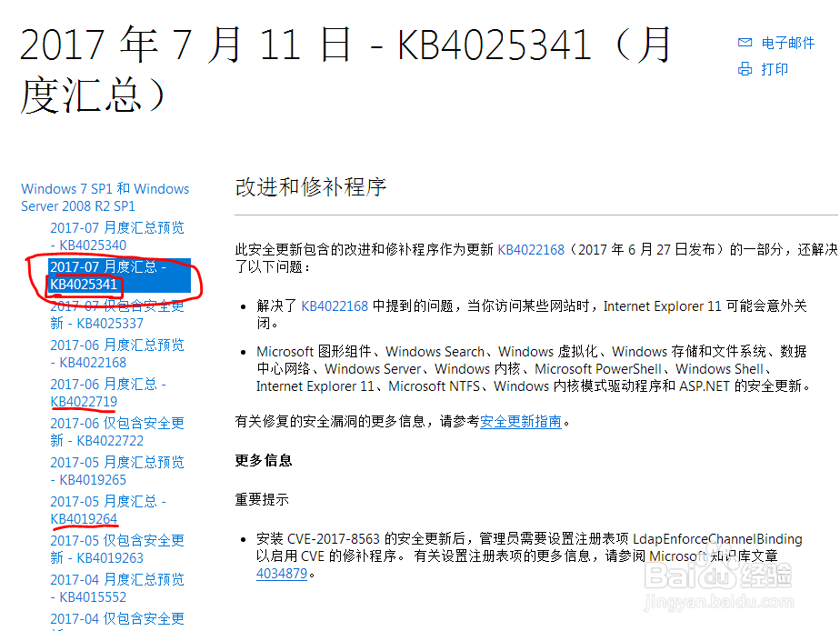Select 2017-07 月度汇总预览 KB4025340 item
840x631 pixels.
click(x=117, y=236)
